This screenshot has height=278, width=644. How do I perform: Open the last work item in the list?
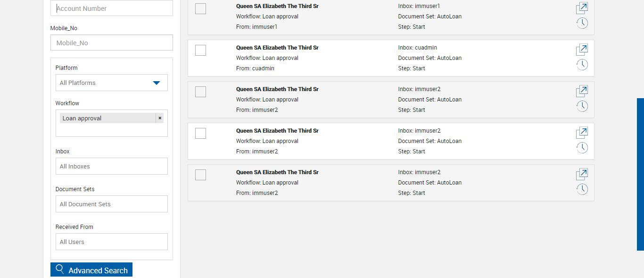(x=582, y=174)
